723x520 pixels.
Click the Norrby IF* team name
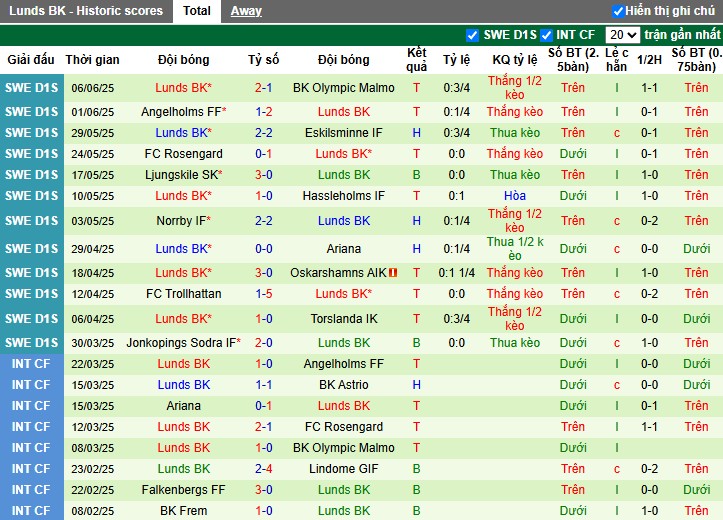coord(184,221)
